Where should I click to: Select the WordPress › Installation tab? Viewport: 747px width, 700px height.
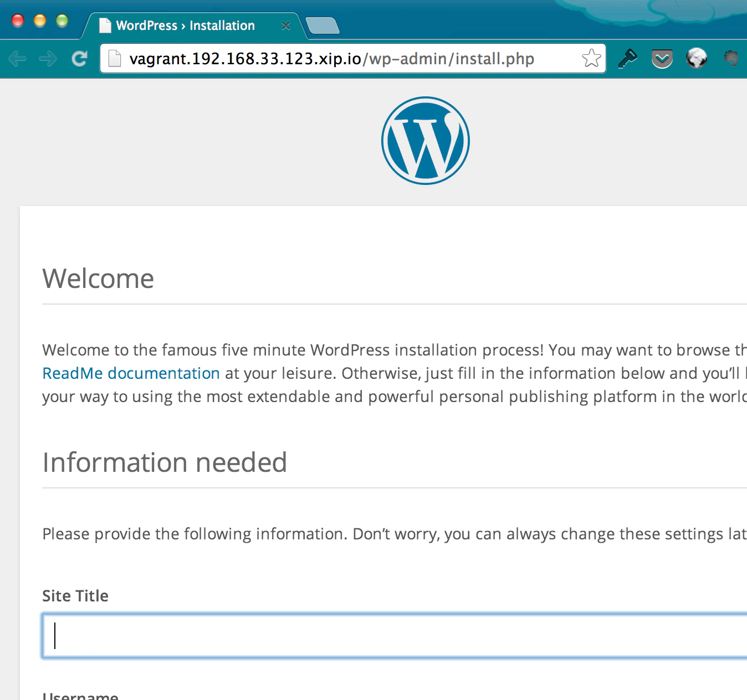[192, 25]
